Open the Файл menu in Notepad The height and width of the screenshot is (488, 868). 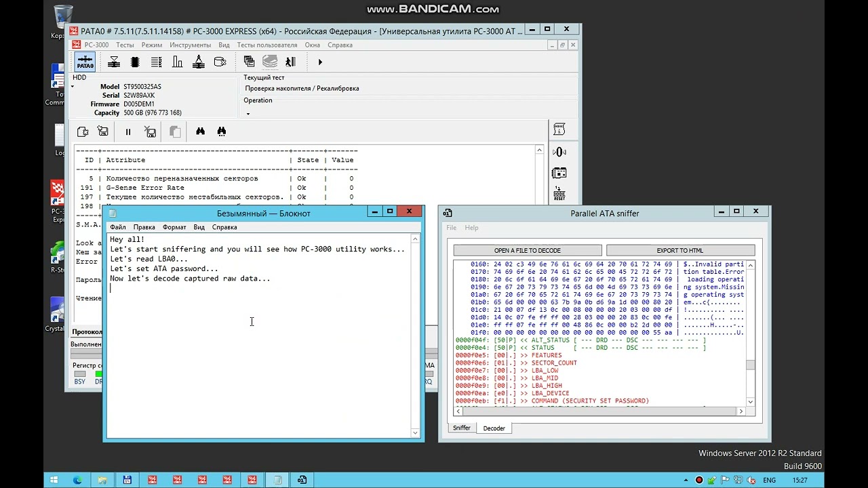tap(118, 227)
